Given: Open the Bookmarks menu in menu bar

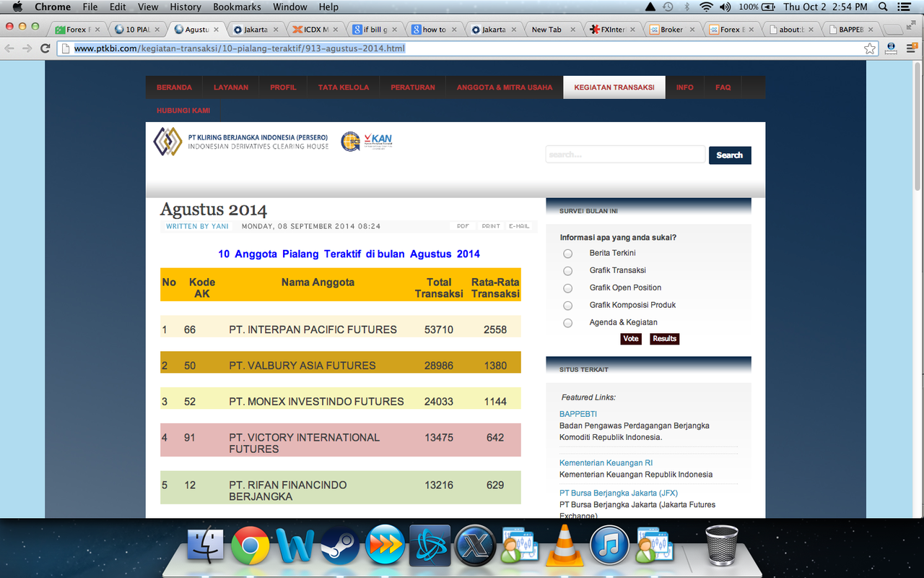Looking at the screenshot, I should pyautogui.click(x=237, y=7).
